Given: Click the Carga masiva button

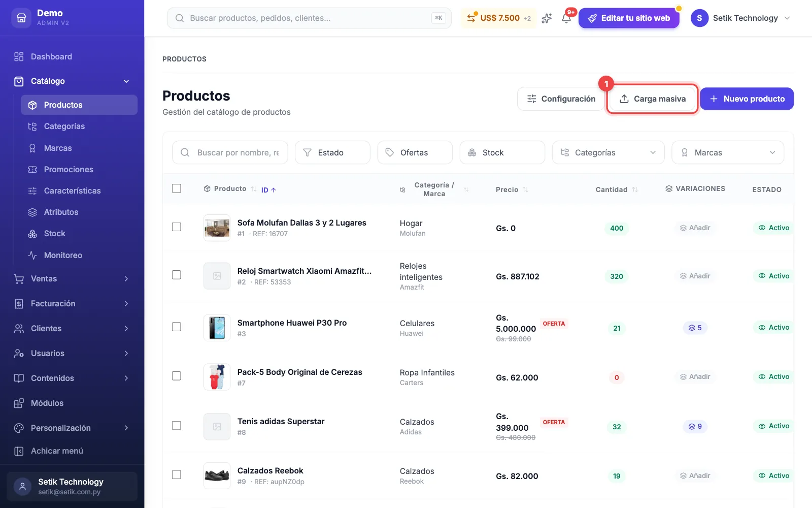Looking at the screenshot, I should tap(653, 99).
